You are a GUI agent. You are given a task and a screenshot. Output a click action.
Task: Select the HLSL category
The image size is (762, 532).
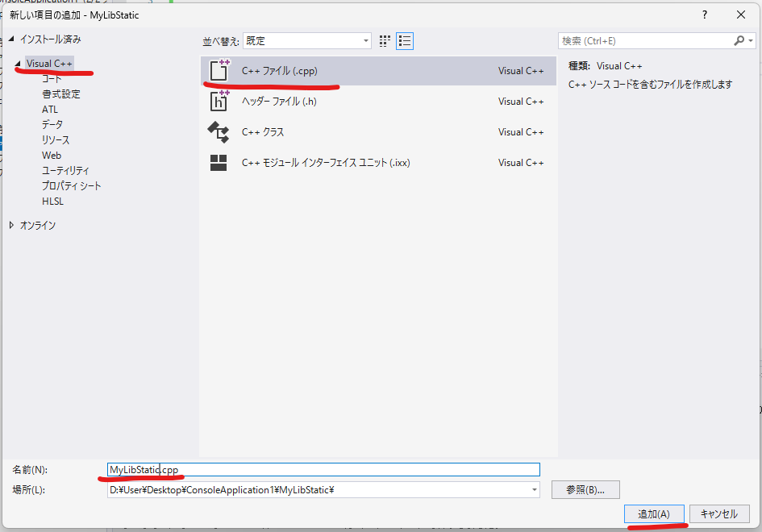tap(52, 202)
